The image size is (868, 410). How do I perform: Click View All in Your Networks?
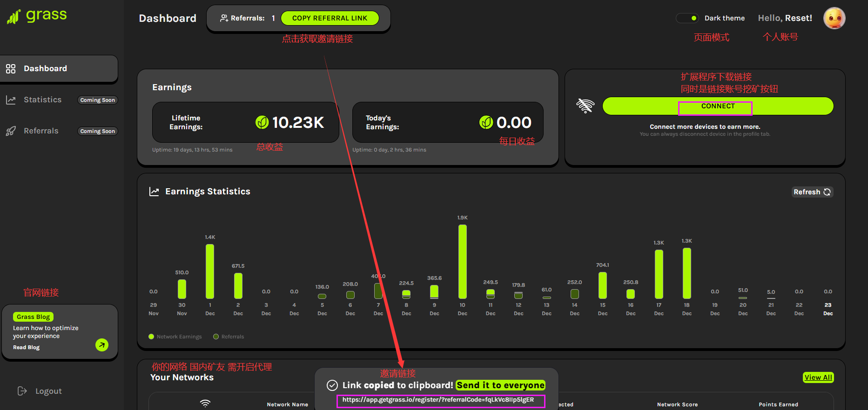pyautogui.click(x=818, y=377)
